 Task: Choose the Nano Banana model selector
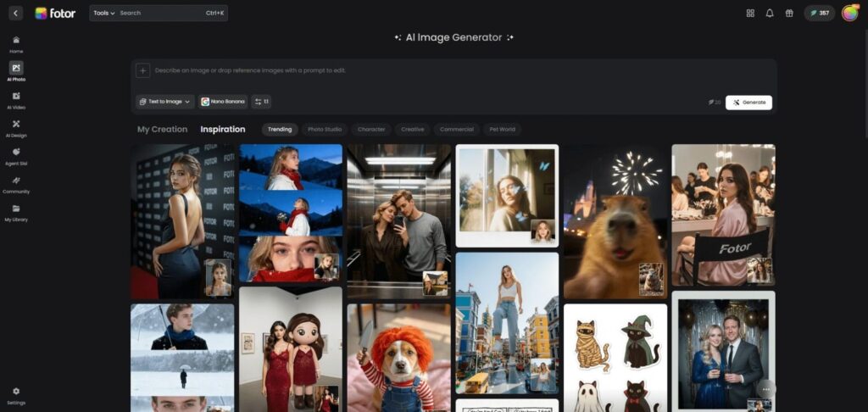point(223,102)
